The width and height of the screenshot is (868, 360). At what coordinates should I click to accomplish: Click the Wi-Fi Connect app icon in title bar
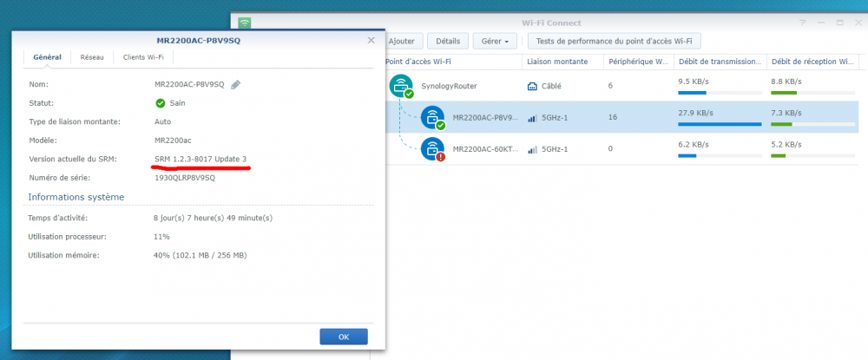click(x=244, y=23)
